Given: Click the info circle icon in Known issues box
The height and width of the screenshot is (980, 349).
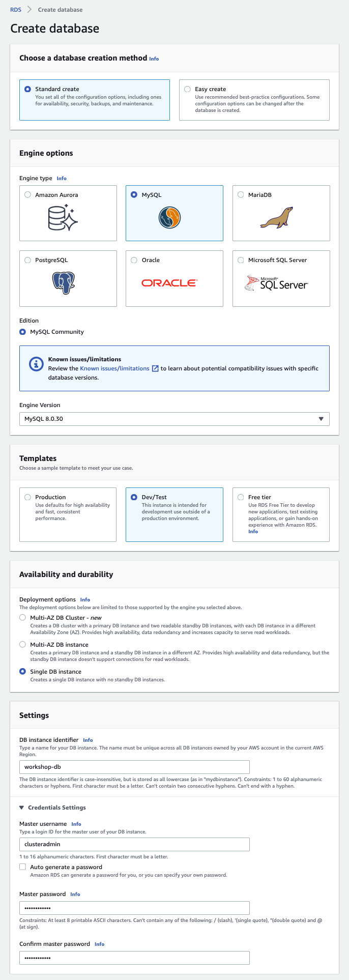Looking at the screenshot, I should pos(36,364).
